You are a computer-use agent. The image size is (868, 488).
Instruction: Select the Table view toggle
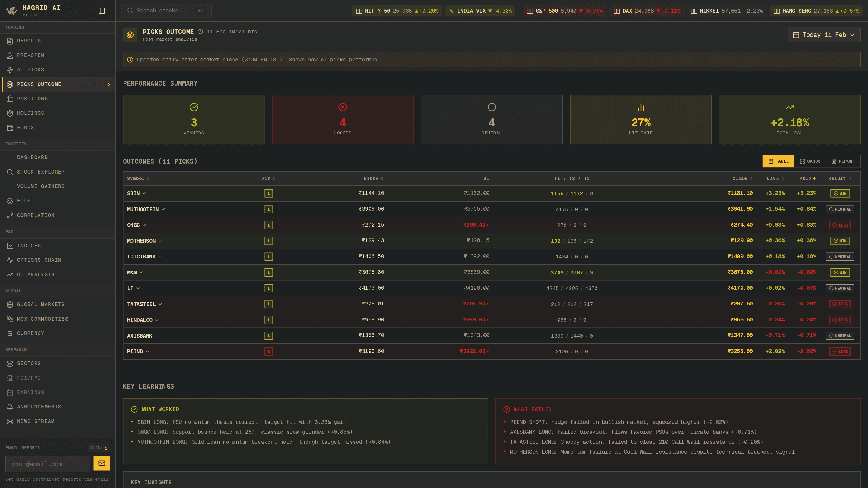[778, 161]
